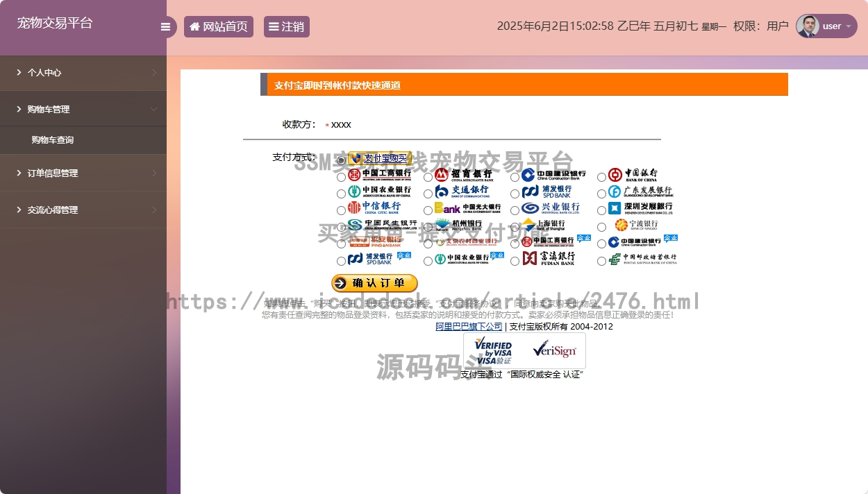The image size is (868, 494).
Task: Click the 权限：用户 text
Action: pyautogui.click(x=761, y=26)
